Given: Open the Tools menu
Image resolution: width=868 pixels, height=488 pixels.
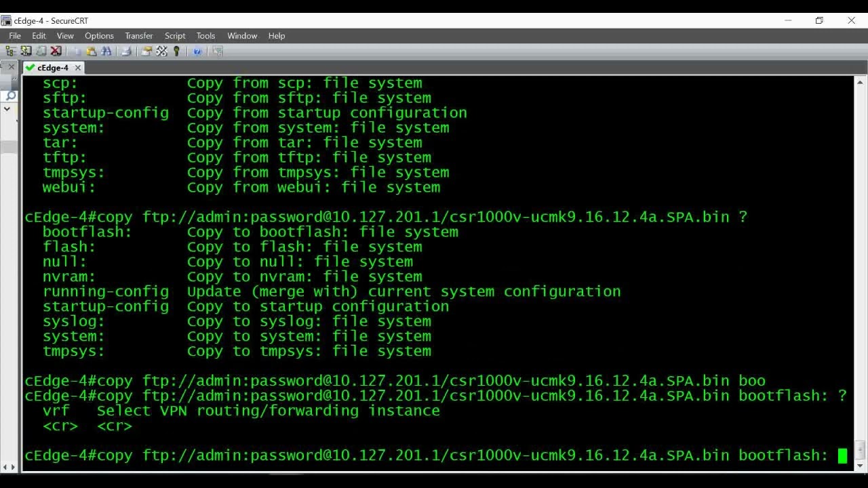Looking at the screenshot, I should click(205, 36).
